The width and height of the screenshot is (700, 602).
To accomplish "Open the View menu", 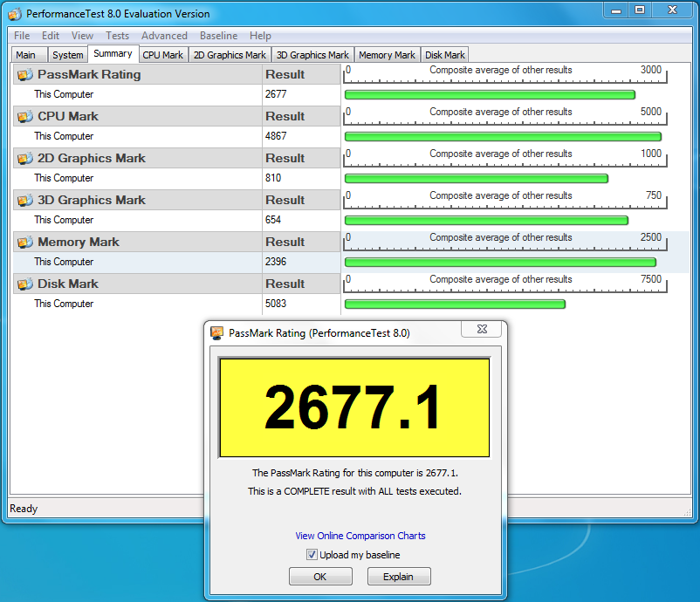I will 83,36.
